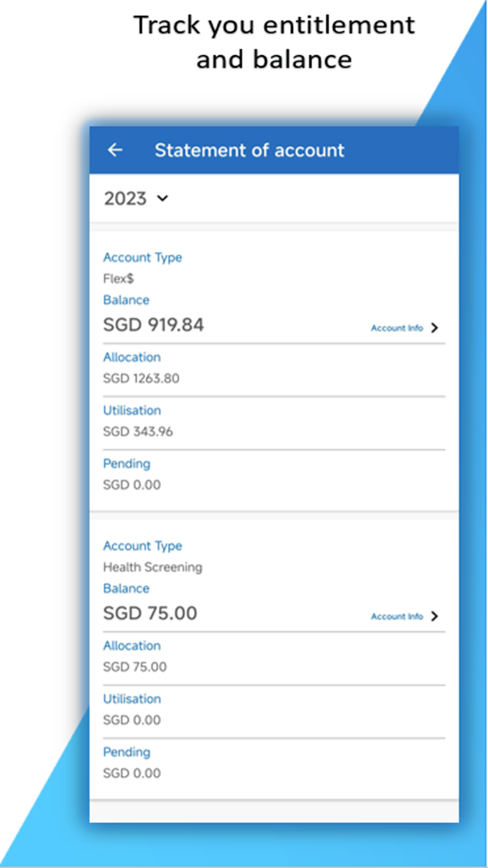Tap the Pending row in Health Screening section
Screen dimensions: 488x868
(x=126, y=752)
